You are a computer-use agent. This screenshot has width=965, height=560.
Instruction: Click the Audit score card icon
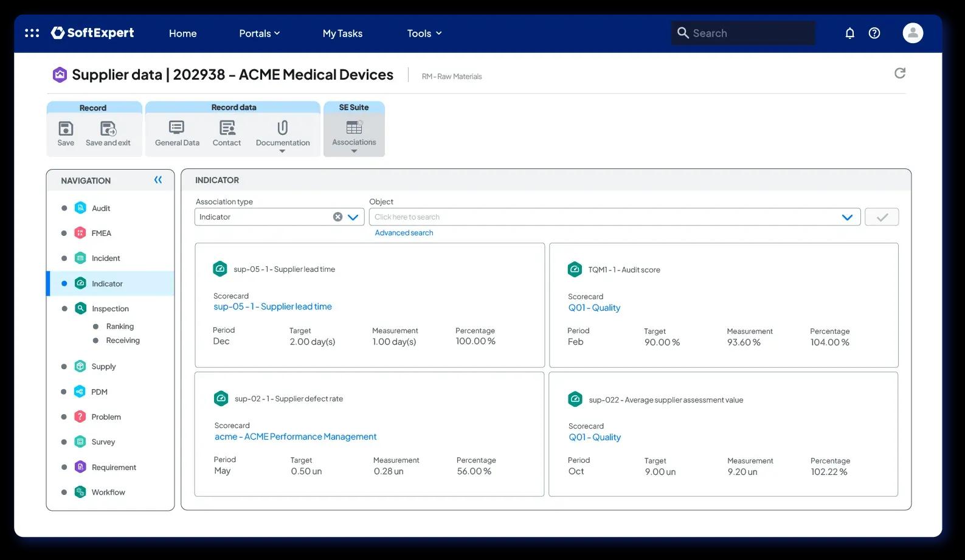(x=575, y=269)
